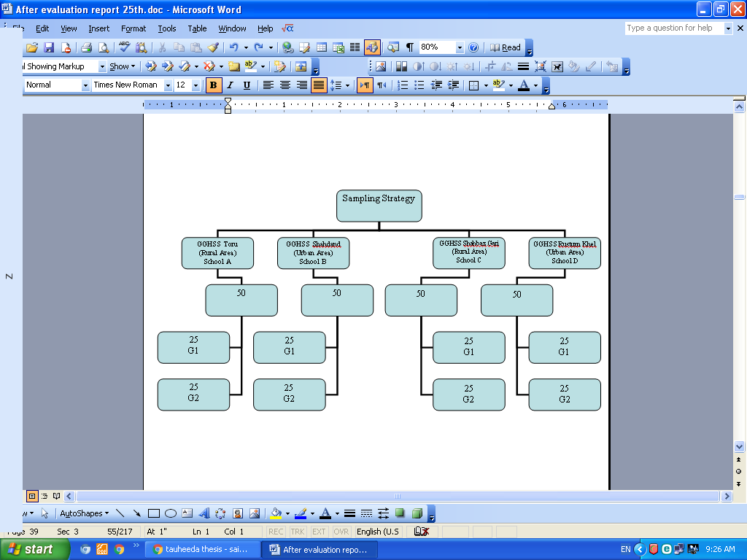Insert a Text Box from Drawing toolbar
747x560 pixels.
pos(187,513)
